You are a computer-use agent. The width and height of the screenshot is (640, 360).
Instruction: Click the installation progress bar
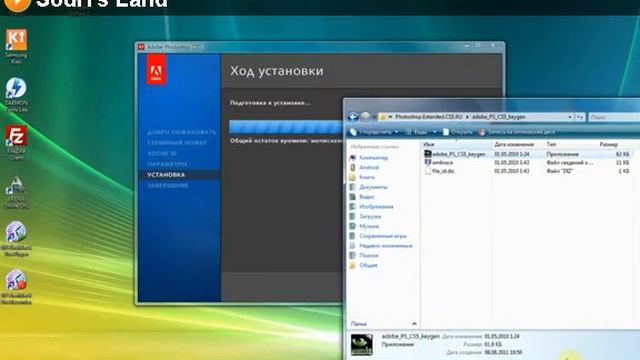[286, 127]
